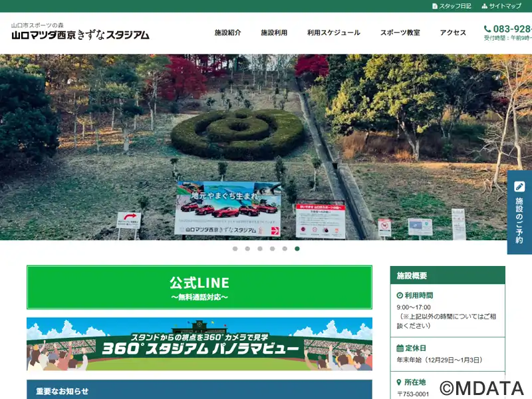Open the 施設紹介 menu
The width and height of the screenshot is (532, 399).
[227, 33]
